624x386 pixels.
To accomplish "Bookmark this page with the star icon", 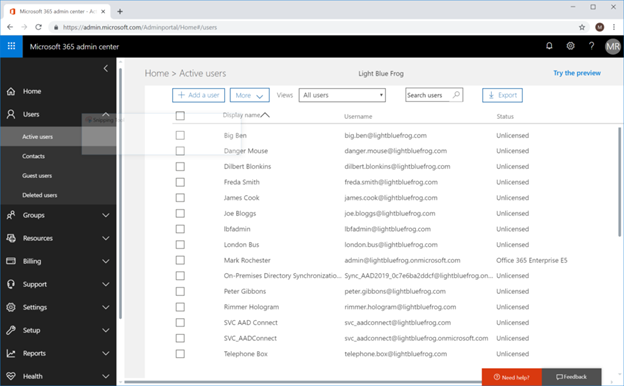I will (x=582, y=27).
